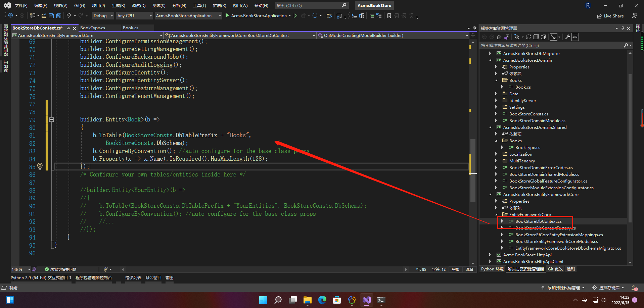
Task: Click 未找到相关问题 status indicator
Action: pos(60,269)
